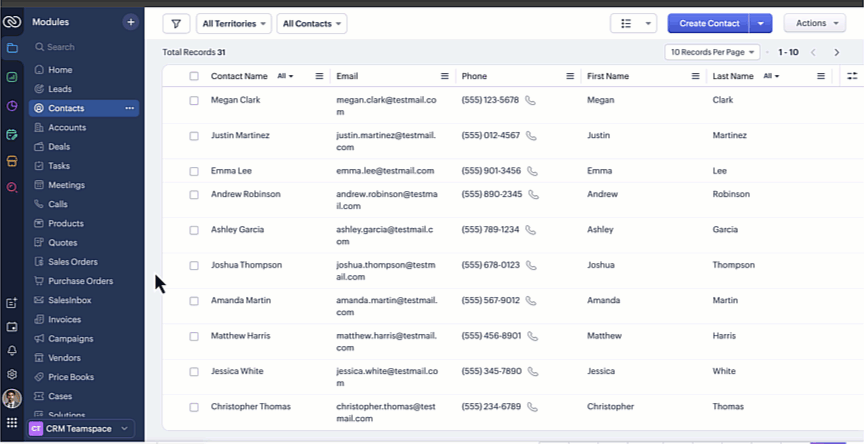
Task: Select the checkbox for Megan Clark
Action: tap(194, 100)
